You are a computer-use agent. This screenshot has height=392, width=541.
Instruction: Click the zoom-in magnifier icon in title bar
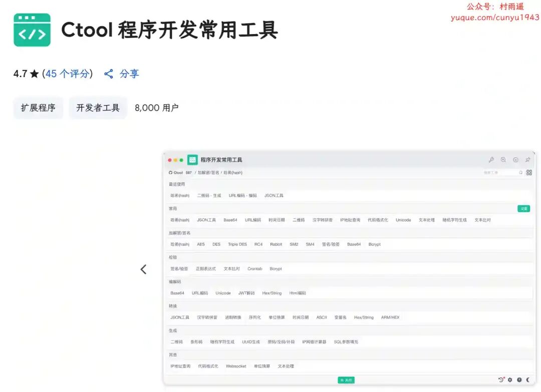tap(503, 160)
